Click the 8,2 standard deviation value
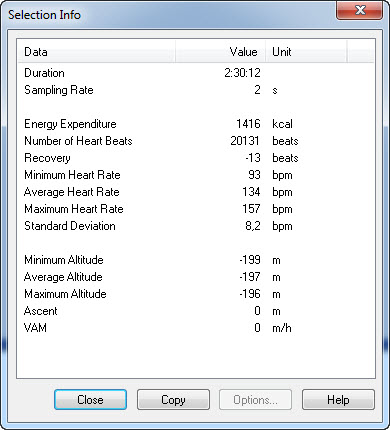Screen dimensions: 390x430 [x=253, y=226]
